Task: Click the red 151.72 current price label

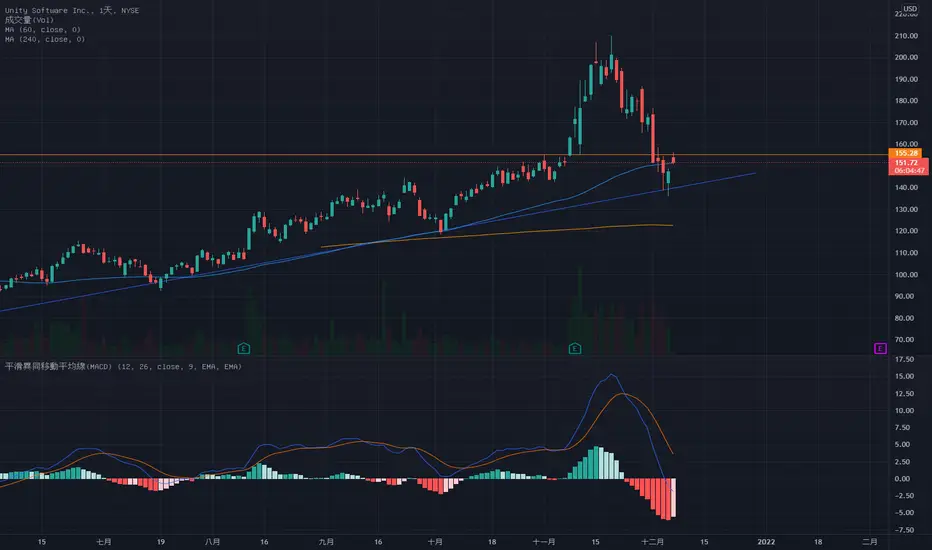Action: click(x=908, y=166)
